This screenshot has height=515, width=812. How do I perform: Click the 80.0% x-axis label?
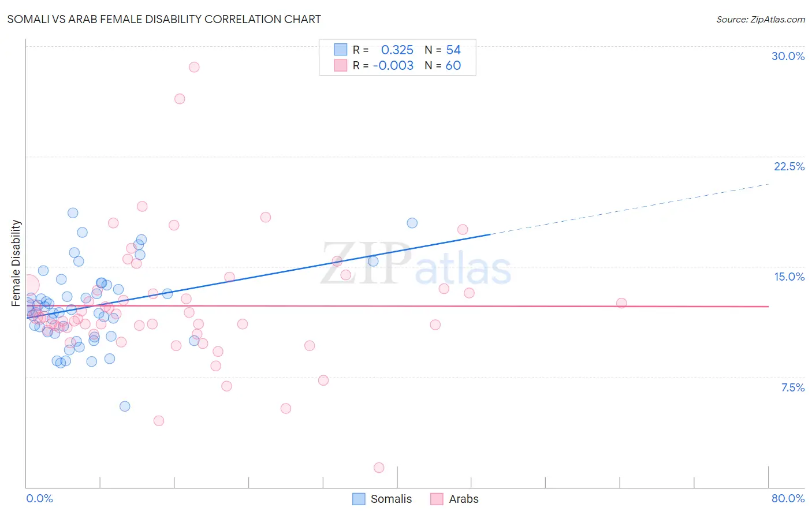pos(788,498)
